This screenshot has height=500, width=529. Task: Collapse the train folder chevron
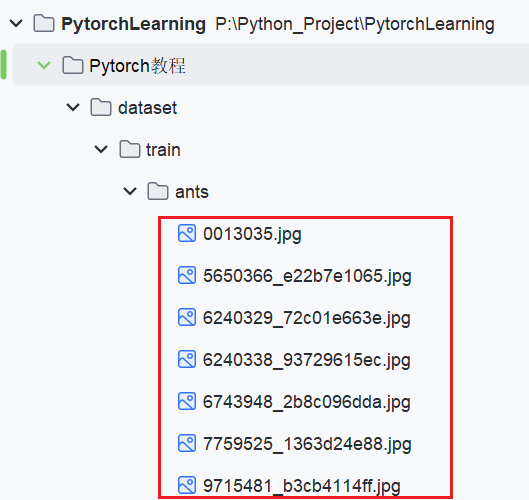click(101, 149)
